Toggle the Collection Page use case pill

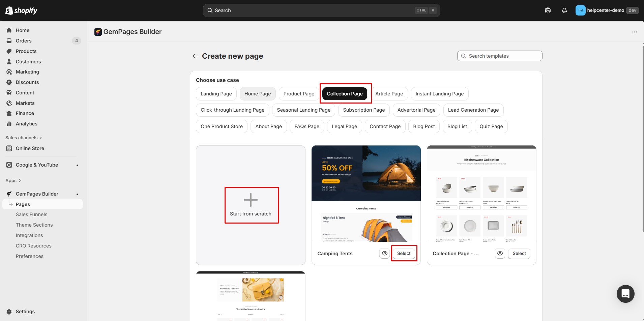point(345,93)
